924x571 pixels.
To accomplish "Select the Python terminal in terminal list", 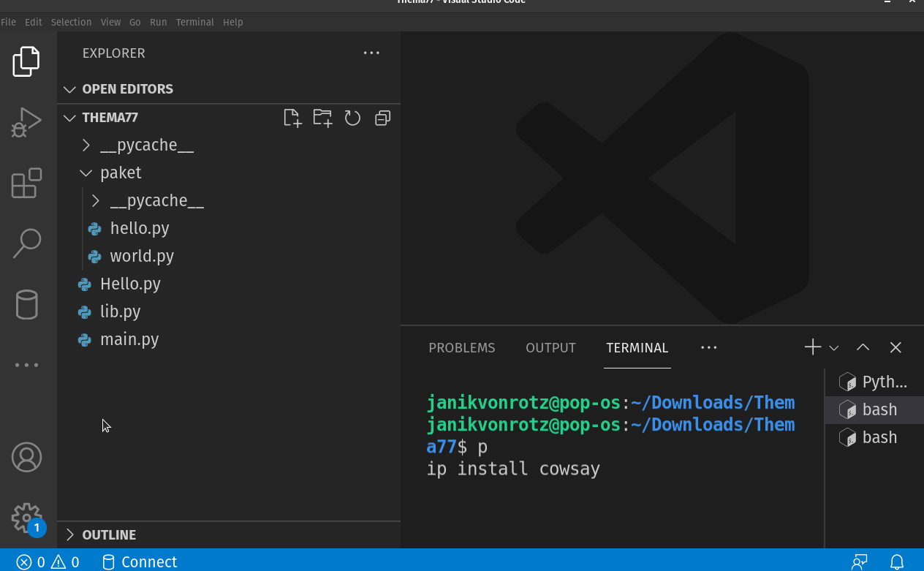I will point(878,381).
